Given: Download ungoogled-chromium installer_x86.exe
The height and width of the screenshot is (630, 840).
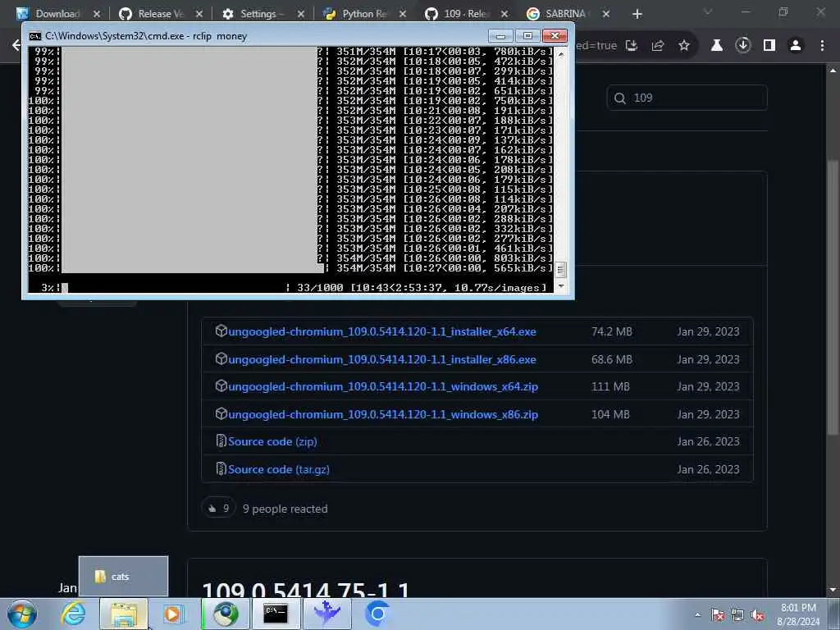Looking at the screenshot, I should coord(382,359).
